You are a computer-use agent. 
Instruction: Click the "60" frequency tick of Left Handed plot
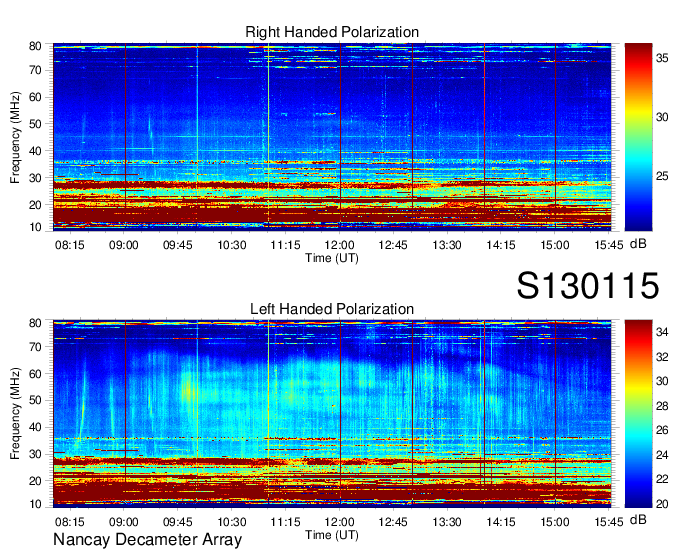[35, 374]
